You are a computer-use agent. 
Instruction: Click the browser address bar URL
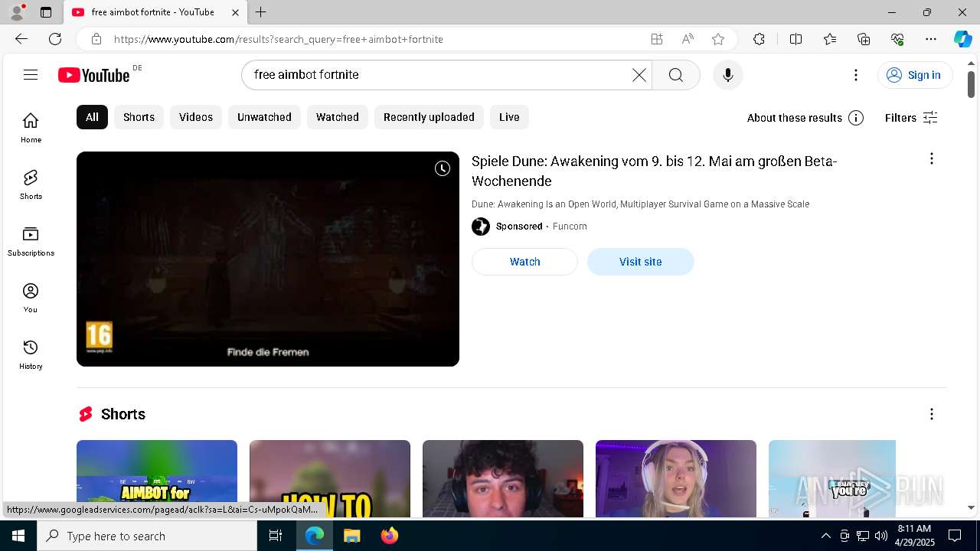(x=279, y=39)
